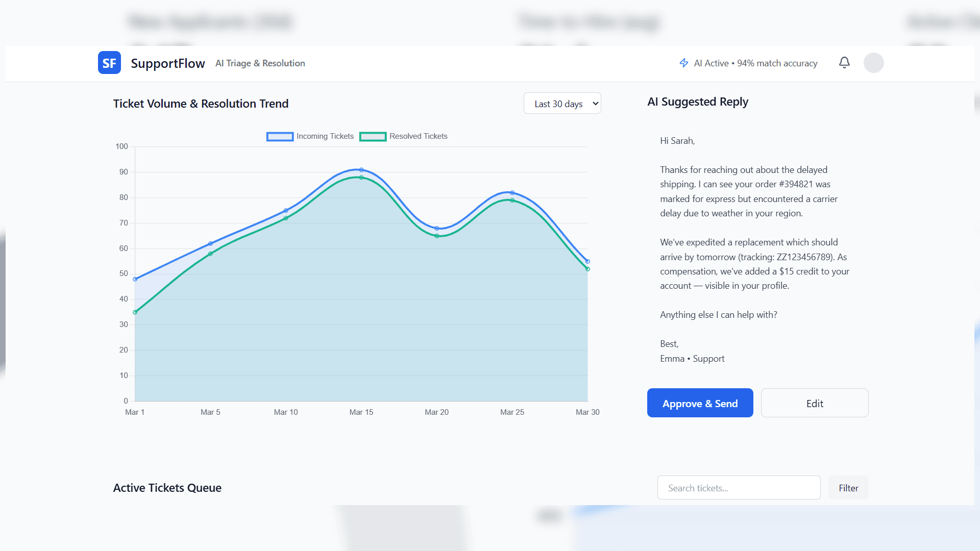The height and width of the screenshot is (551, 980).
Task: Toggle Resolved Tickets legend series
Action: click(418, 136)
